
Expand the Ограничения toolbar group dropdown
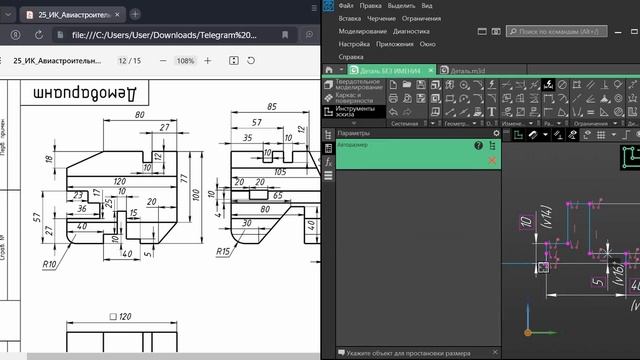615,123
